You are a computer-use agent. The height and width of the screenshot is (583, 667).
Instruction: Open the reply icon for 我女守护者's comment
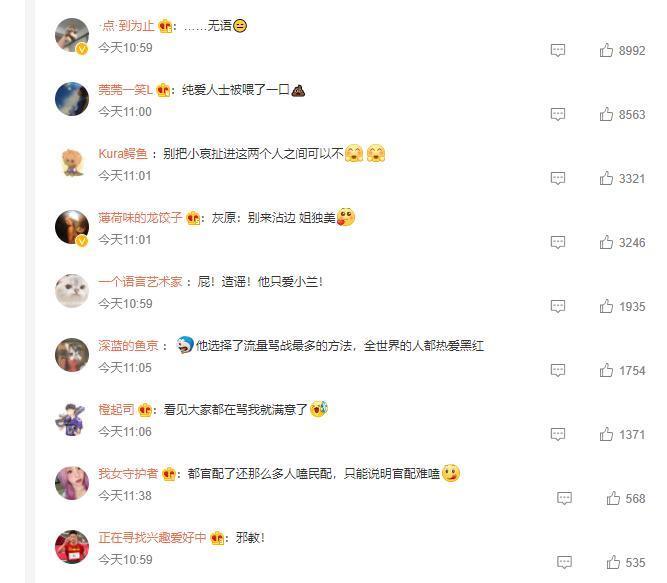(x=564, y=498)
